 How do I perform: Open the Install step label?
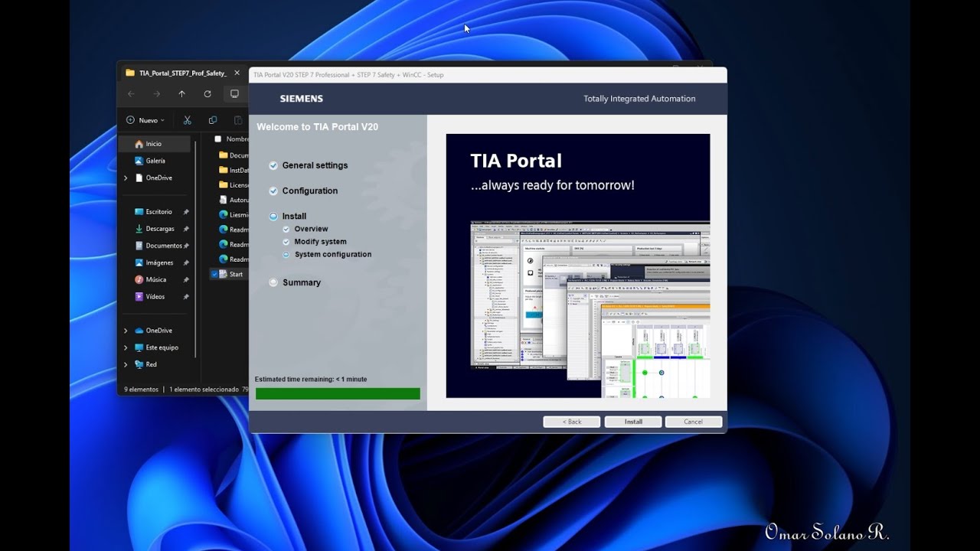tap(294, 217)
